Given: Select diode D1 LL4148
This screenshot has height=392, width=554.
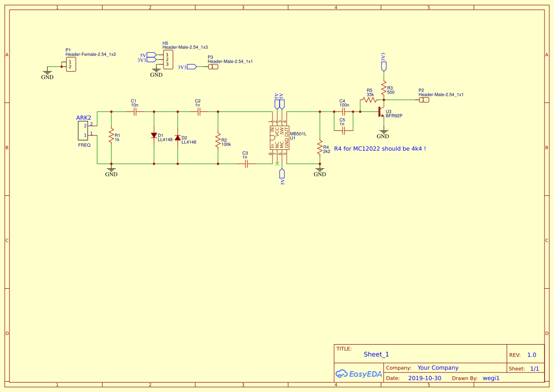Looking at the screenshot, I should tap(154, 136).
